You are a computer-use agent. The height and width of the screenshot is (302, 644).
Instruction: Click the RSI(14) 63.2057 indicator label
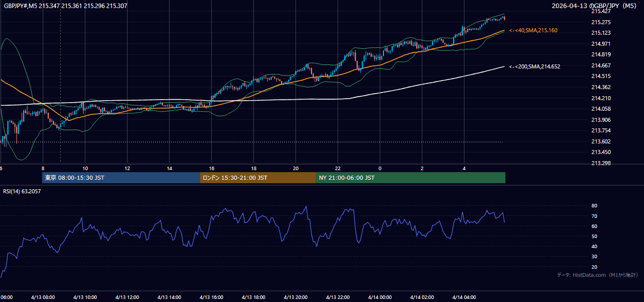coord(22,191)
